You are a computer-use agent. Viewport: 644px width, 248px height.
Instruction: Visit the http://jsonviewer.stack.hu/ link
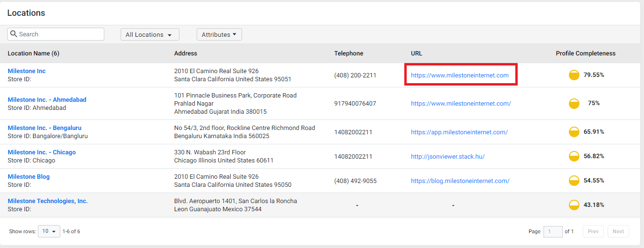tap(448, 157)
